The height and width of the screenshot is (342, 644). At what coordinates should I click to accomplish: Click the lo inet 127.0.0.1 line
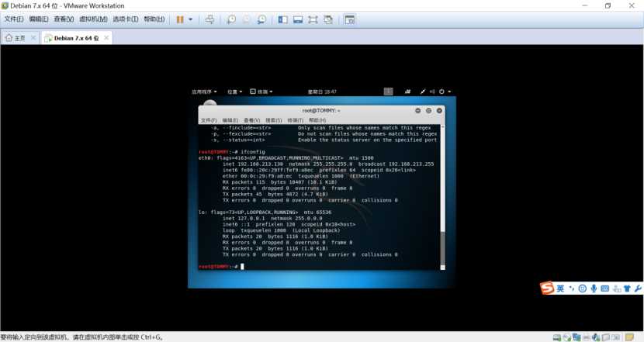click(272, 219)
